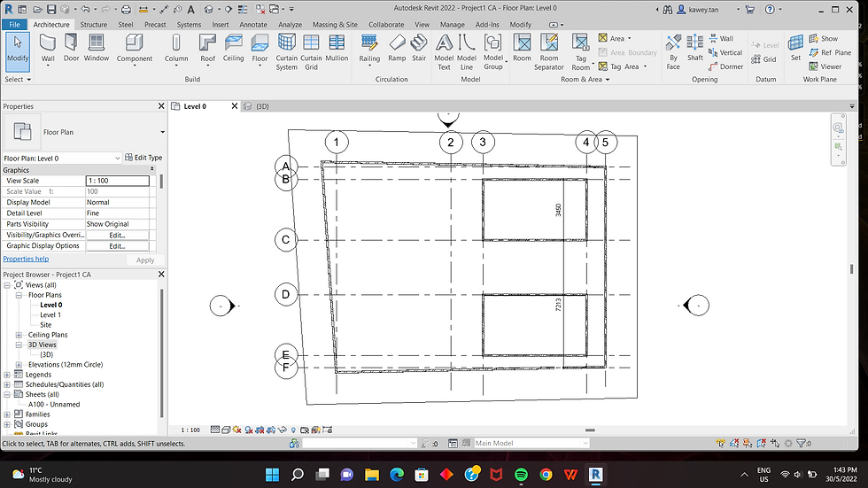Select the Window tool
Viewport: 868px width, 488px height.
pyautogui.click(x=97, y=48)
